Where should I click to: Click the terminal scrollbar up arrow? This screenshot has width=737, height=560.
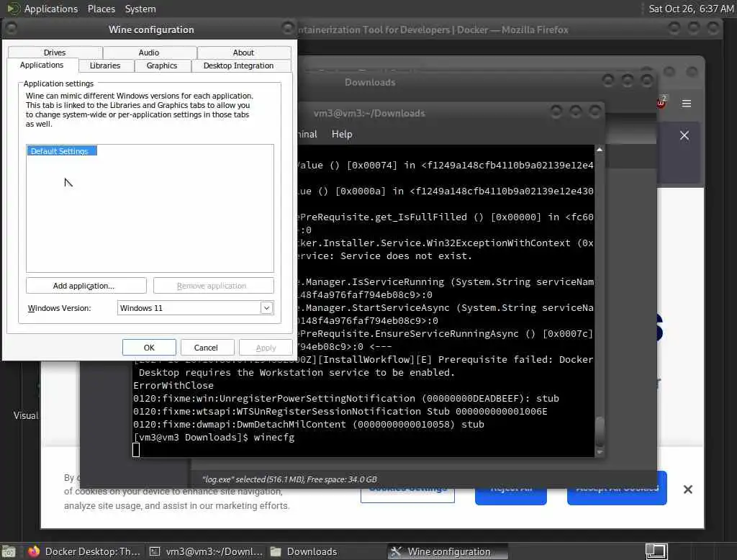coord(600,150)
